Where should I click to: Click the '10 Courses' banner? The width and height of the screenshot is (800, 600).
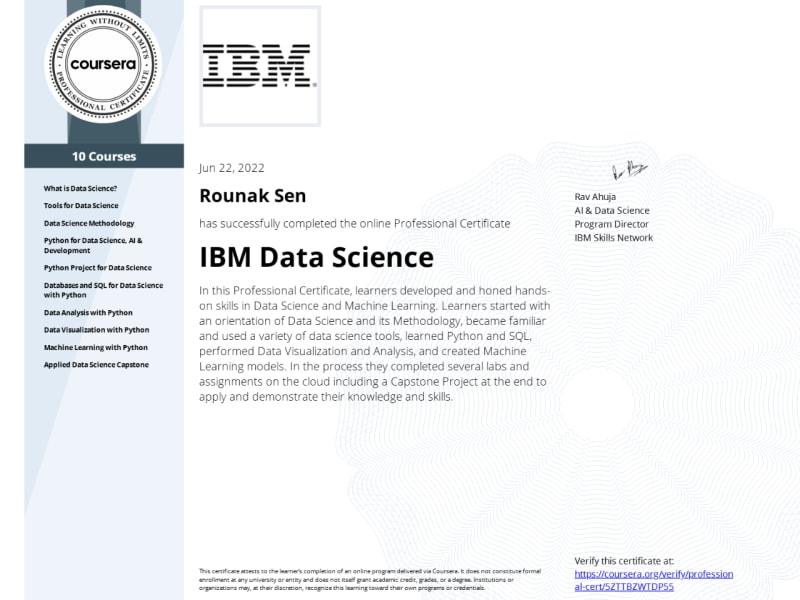click(104, 156)
